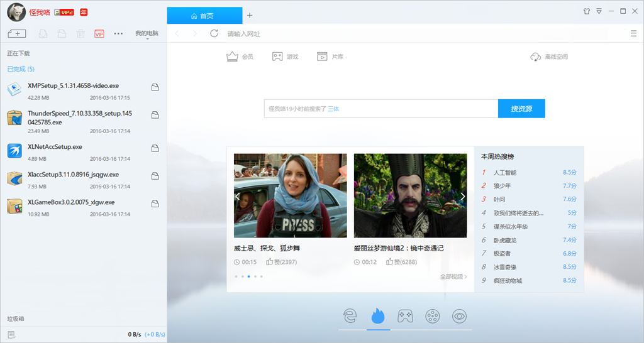Expand the 我的电脑 dropdown
The height and width of the screenshot is (343, 644).
[147, 34]
